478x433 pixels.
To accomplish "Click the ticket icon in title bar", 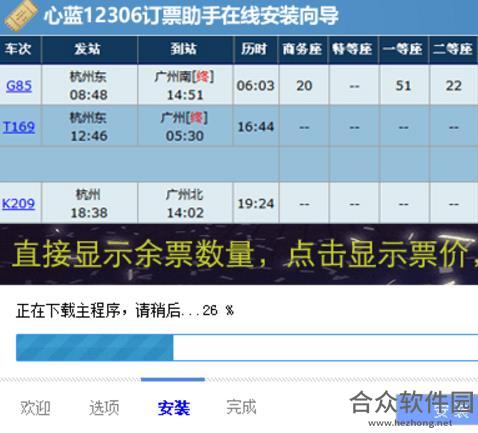I will point(21,15).
